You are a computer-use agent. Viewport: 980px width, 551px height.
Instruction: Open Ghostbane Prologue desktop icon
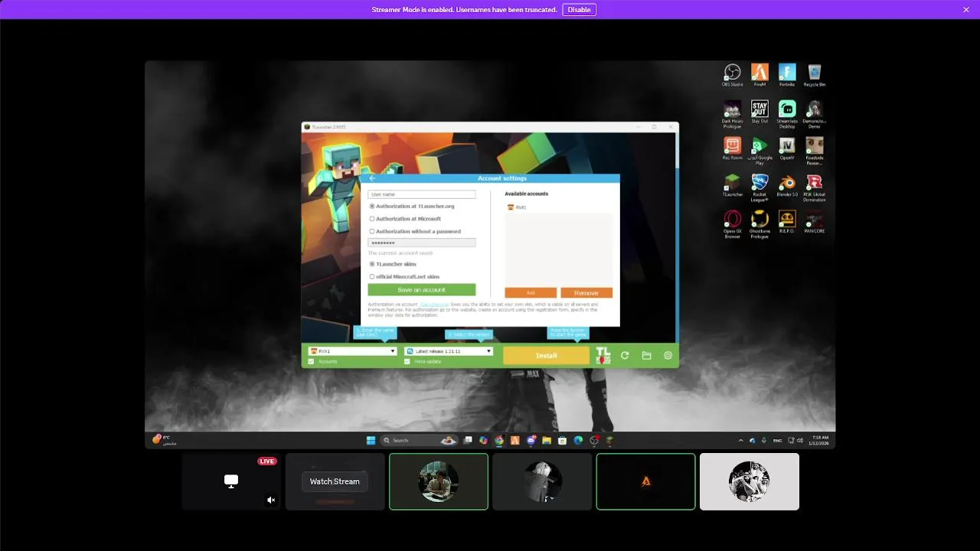759,225
